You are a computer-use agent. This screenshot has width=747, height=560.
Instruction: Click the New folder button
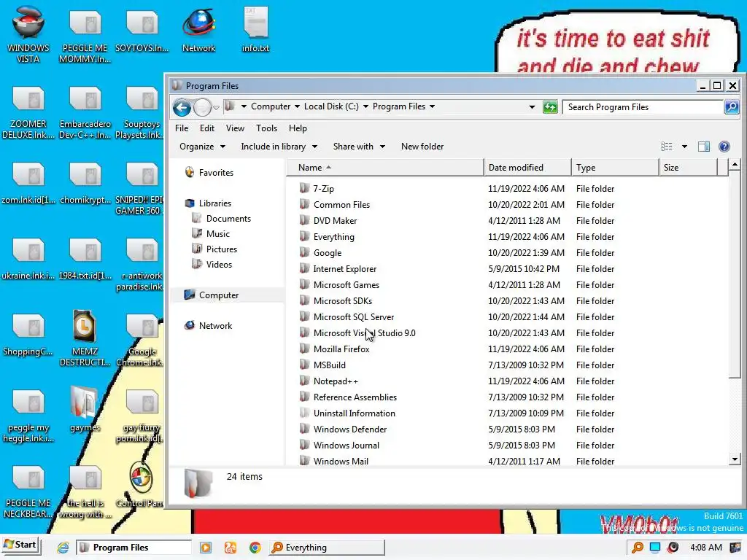(x=422, y=146)
